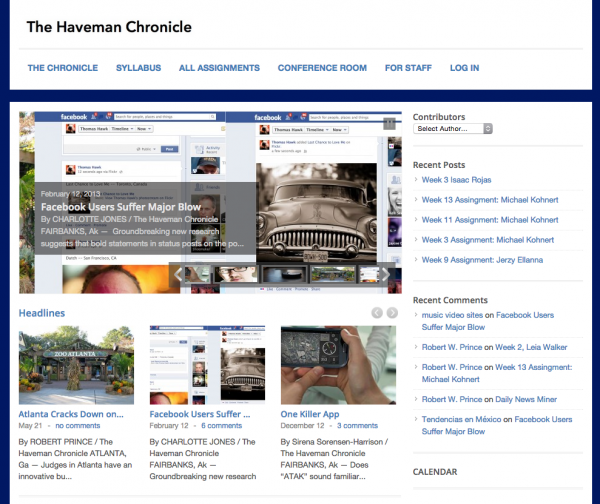The width and height of the screenshot is (600, 504).
Task: Click the featured slider's previous arrow
Action: 177,273
